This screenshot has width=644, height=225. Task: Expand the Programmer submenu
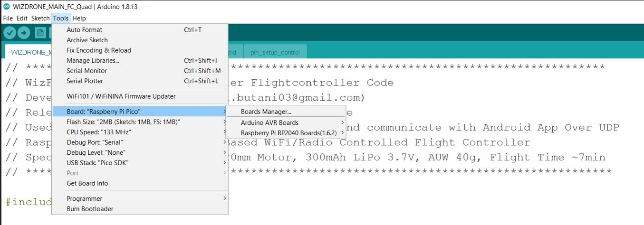tap(140, 198)
